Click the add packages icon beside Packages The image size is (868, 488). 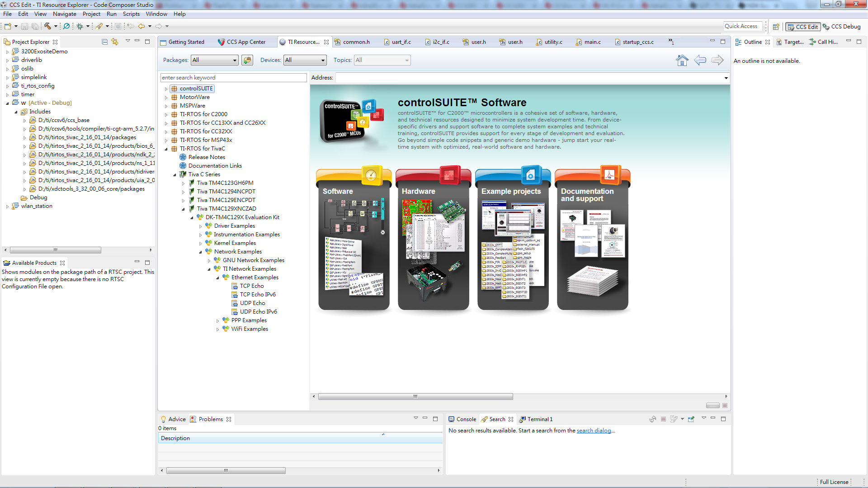pyautogui.click(x=247, y=60)
